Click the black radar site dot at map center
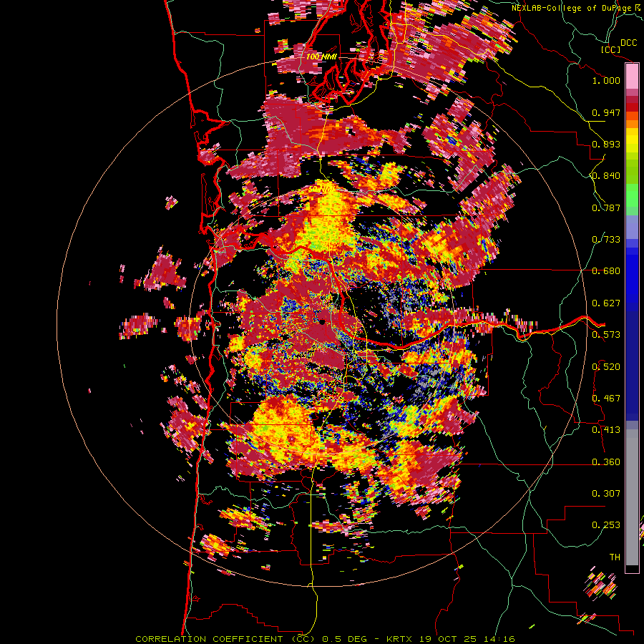 pyautogui.click(x=323, y=321)
